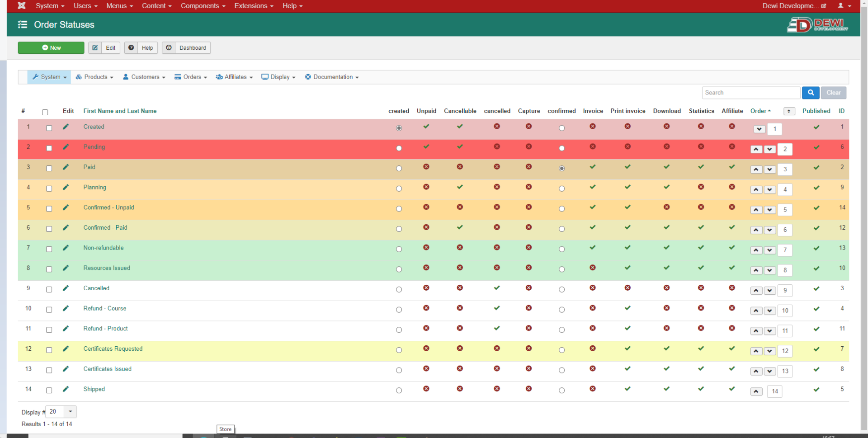
Task: Click the Joomla logo icon in top bar
Action: pos(21,6)
